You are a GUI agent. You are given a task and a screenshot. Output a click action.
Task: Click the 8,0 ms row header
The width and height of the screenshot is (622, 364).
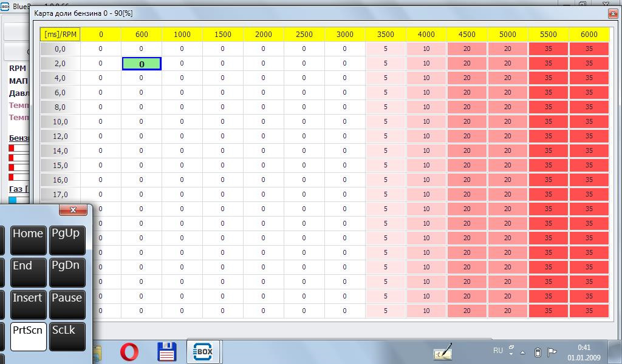coord(60,107)
